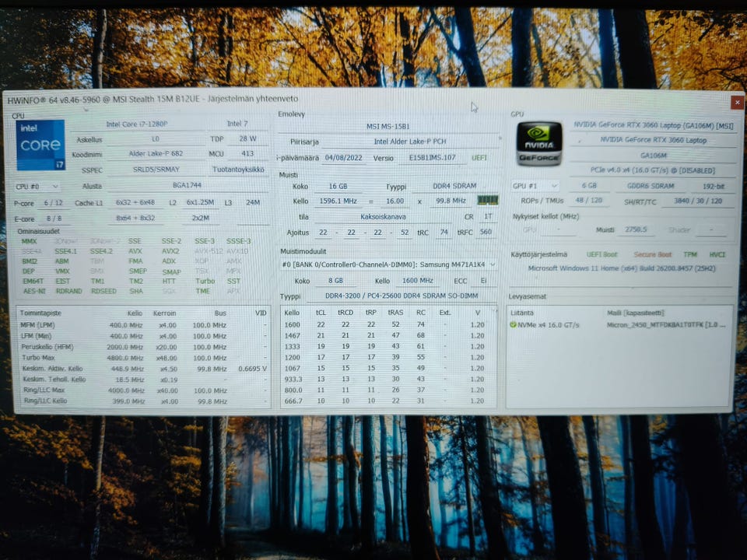
Task: Click the NVIDIA GeForce RTX 3060 Laptop (GA106M) [MSI] field
Action: click(x=653, y=125)
